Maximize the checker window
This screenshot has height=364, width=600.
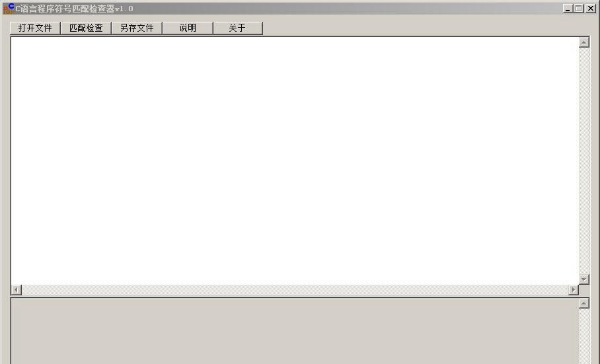pos(579,9)
